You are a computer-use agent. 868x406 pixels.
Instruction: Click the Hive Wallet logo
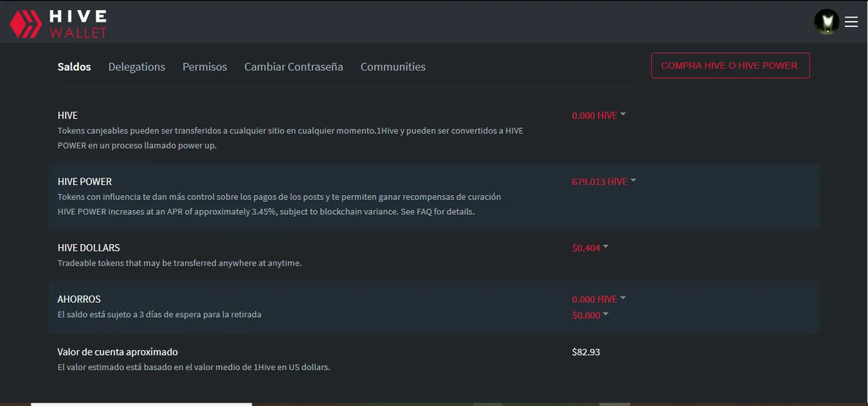click(58, 23)
